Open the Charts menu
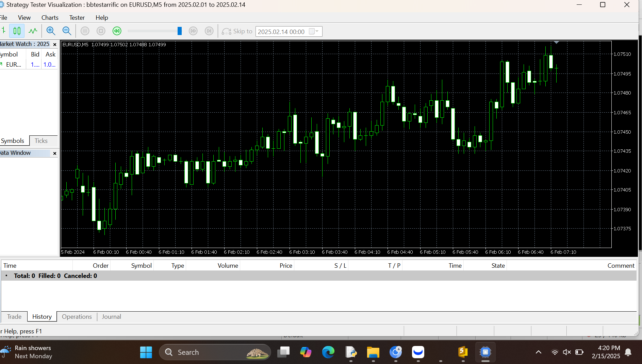The image size is (642, 364). (50, 18)
